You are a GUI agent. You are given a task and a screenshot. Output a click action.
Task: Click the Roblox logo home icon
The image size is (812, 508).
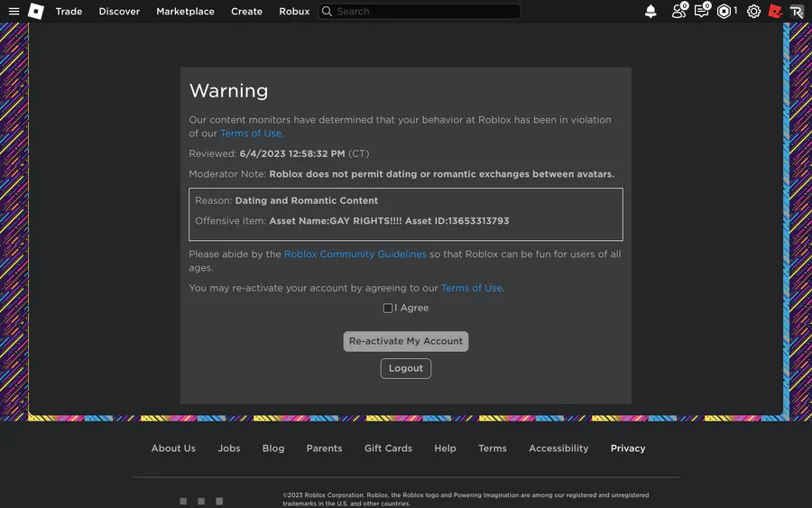point(36,12)
